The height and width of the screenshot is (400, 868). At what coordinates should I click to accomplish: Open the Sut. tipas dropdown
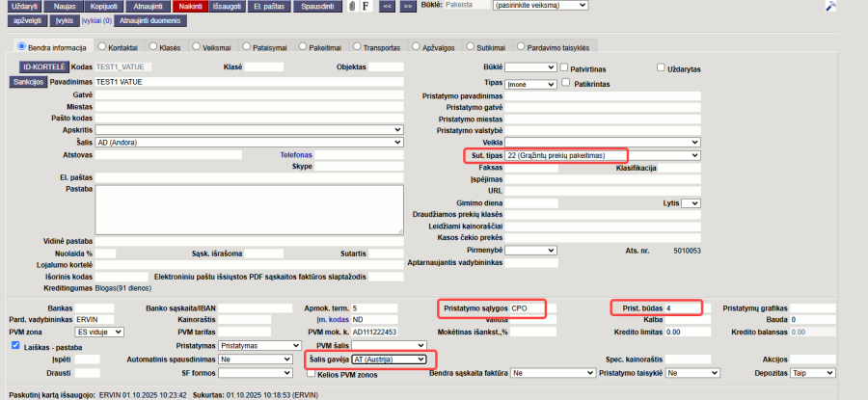tap(602, 155)
